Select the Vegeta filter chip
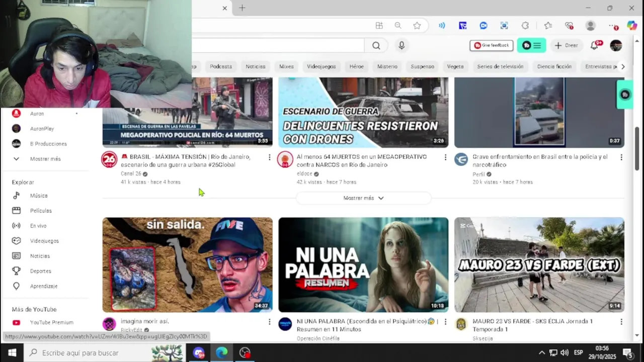Image resolution: width=644 pixels, height=362 pixels. pos(455,66)
